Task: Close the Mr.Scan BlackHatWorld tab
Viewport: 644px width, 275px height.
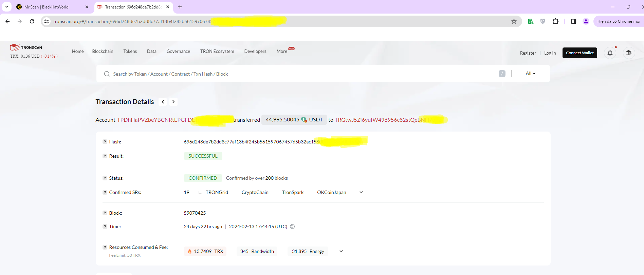Action: [x=87, y=7]
